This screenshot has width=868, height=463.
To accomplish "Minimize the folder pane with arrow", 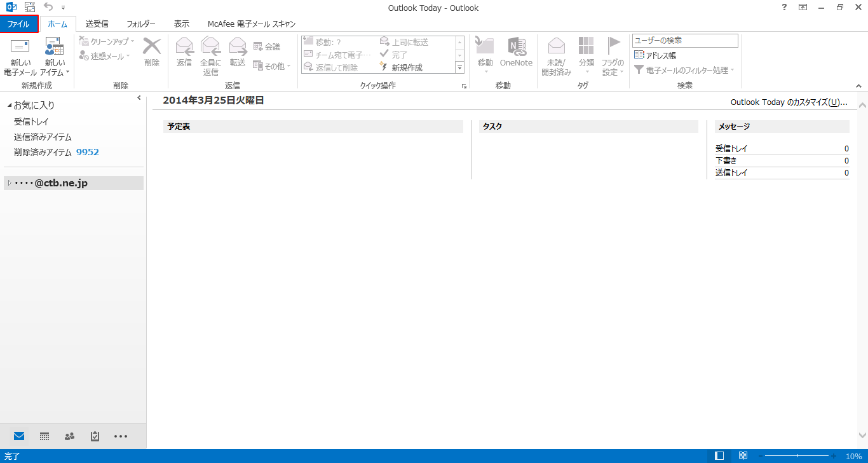I will pos(139,98).
